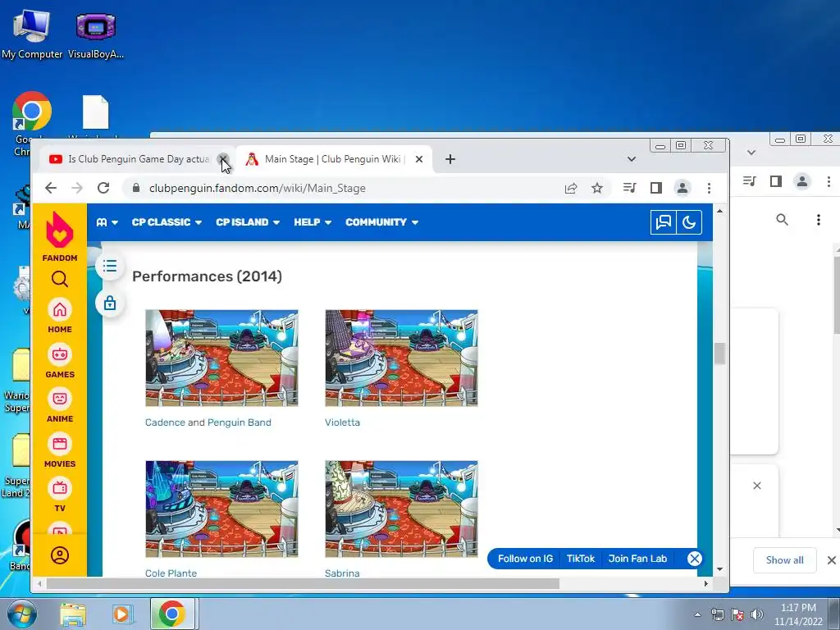Open Chrome side panel icon
This screenshot has height=630, width=840.
tap(656, 188)
